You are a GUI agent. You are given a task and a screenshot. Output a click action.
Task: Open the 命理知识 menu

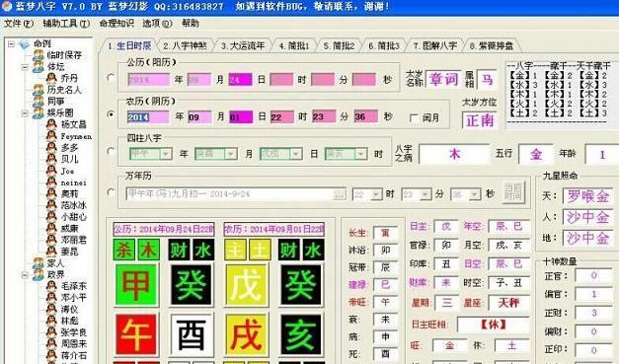116,24
